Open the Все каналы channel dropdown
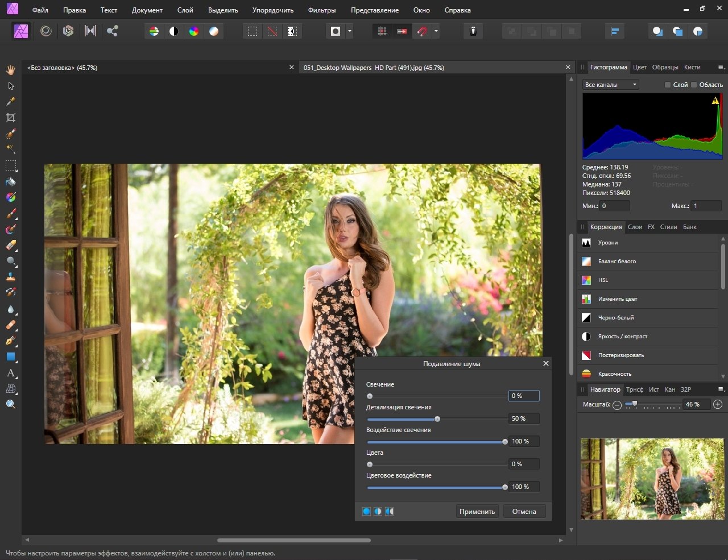Screen dimensions: 728x560 [x=611, y=85]
